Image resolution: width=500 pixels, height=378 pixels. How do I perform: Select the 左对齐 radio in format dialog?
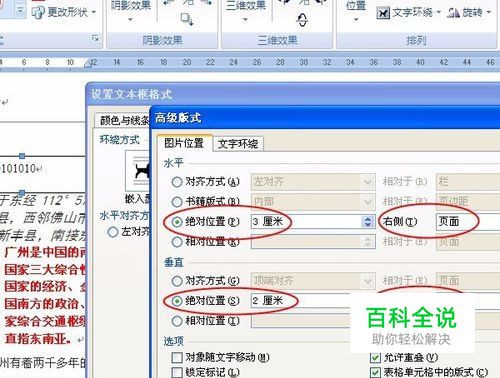pyautogui.click(x=113, y=232)
